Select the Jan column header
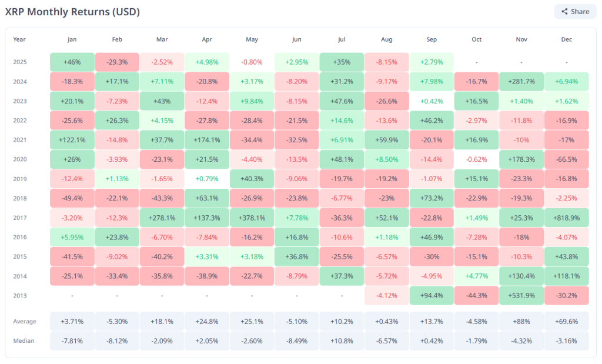 [72, 39]
